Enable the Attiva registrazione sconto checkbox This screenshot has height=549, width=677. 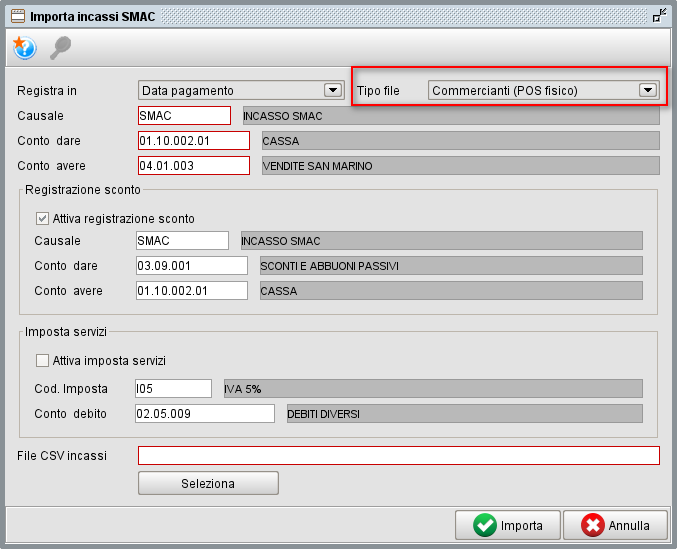click(x=42, y=218)
